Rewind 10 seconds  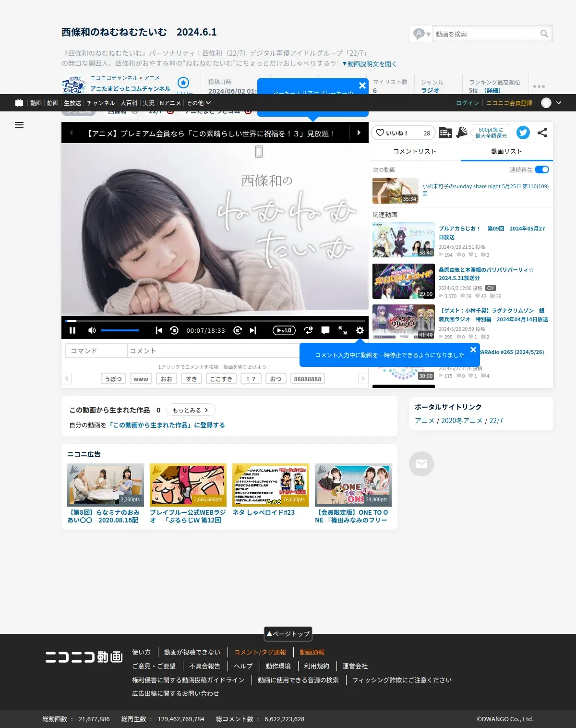(x=174, y=330)
